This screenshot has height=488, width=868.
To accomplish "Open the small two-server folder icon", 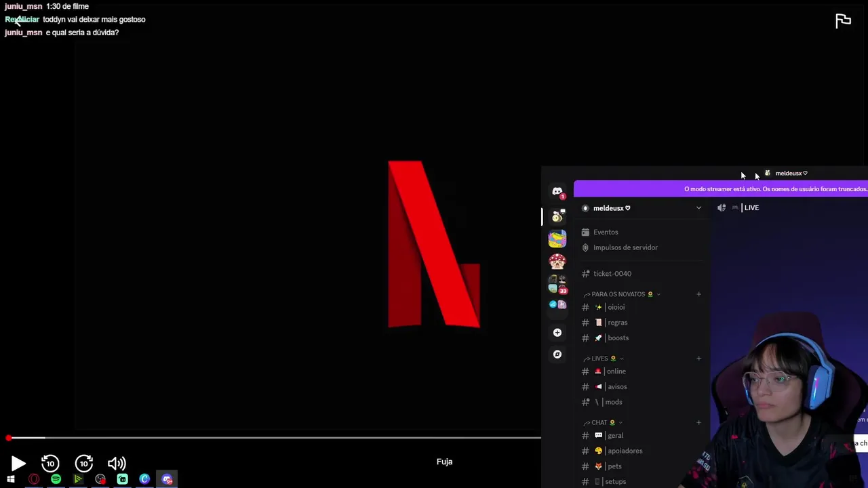I will pyautogui.click(x=557, y=305).
